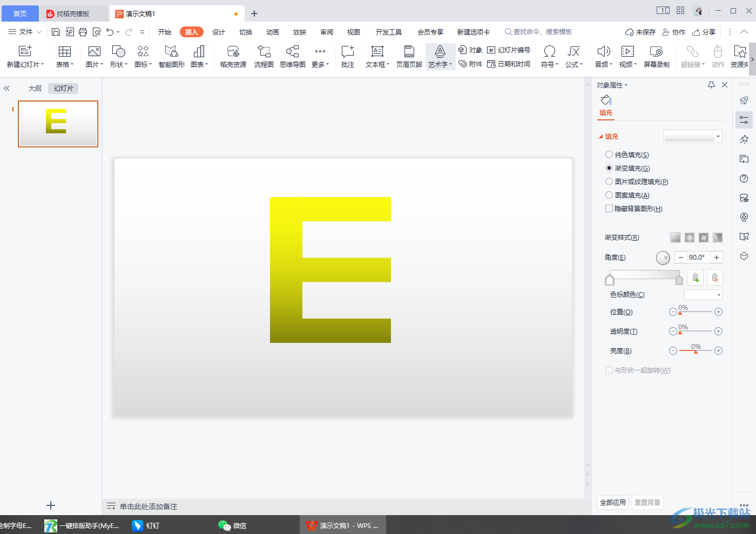The height and width of the screenshot is (534, 756).
Task: Open the Shapes (形状) gallery
Action: click(x=119, y=57)
